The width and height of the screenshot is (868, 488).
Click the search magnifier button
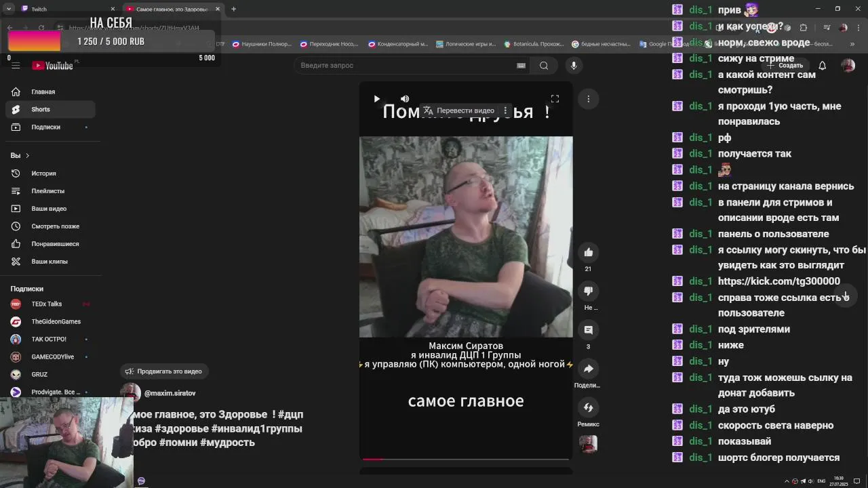(544, 66)
